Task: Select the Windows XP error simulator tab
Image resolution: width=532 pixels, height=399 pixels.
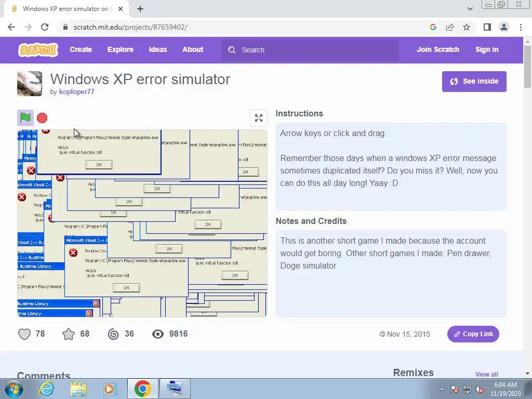Action: click(x=66, y=9)
